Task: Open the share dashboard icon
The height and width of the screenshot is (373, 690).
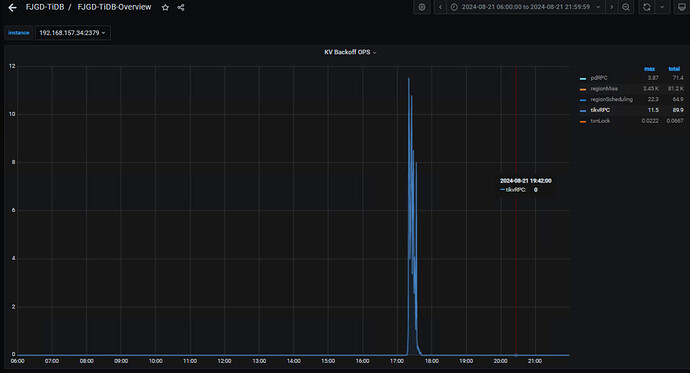Action: click(181, 7)
